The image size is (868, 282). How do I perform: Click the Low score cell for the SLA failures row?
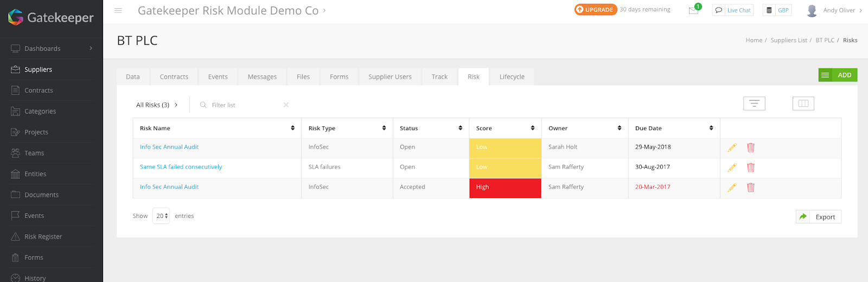[x=505, y=168]
